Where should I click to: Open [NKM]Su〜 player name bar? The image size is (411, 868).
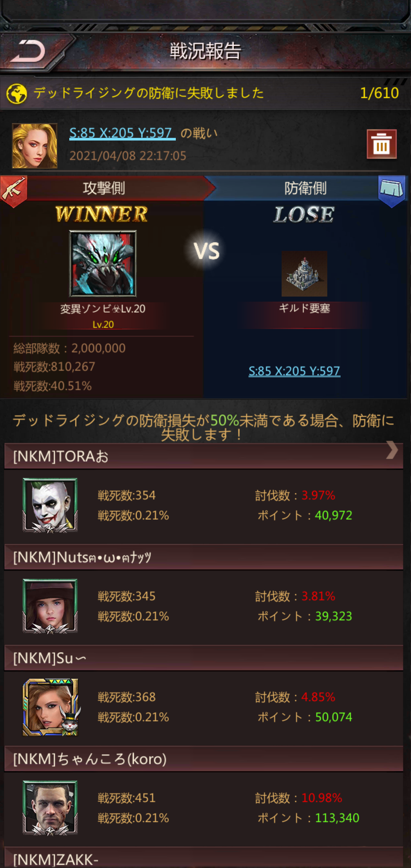204,658
